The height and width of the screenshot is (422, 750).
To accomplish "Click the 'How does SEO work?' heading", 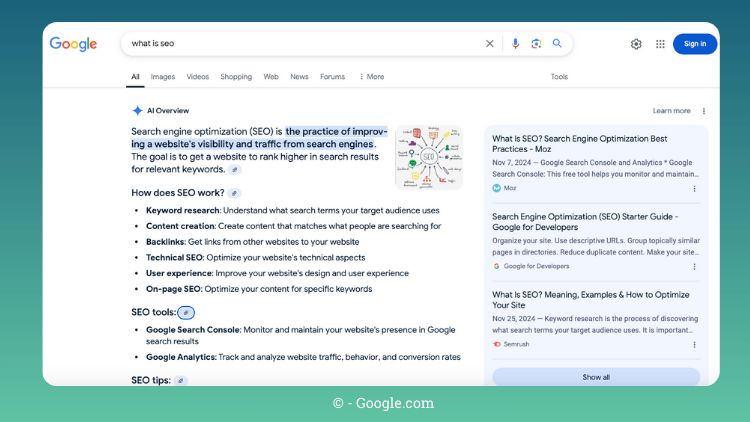I will (x=178, y=193).
